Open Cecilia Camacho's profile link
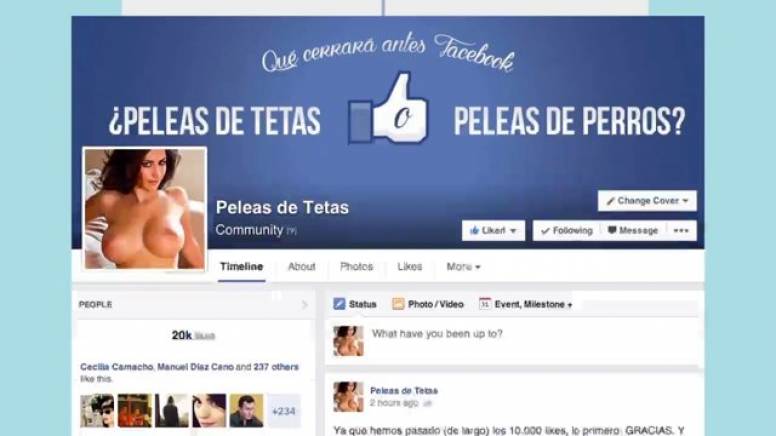The image size is (776, 436). (x=116, y=367)
